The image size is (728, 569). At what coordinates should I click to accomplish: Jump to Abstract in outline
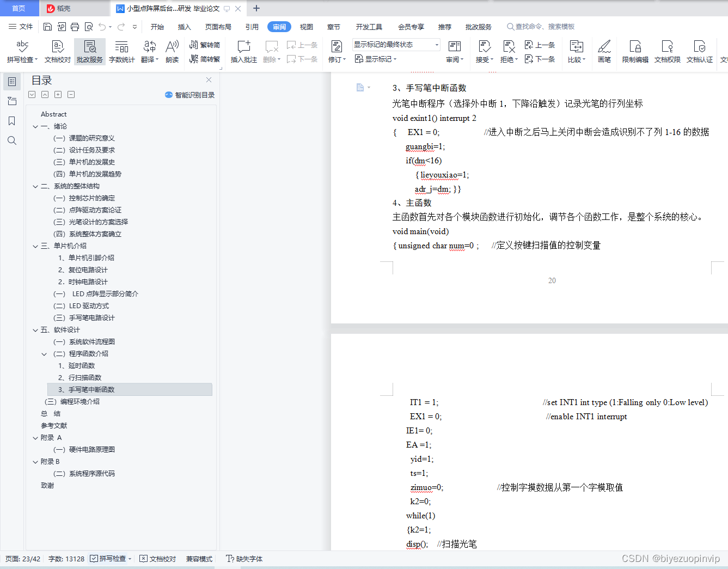54,114
